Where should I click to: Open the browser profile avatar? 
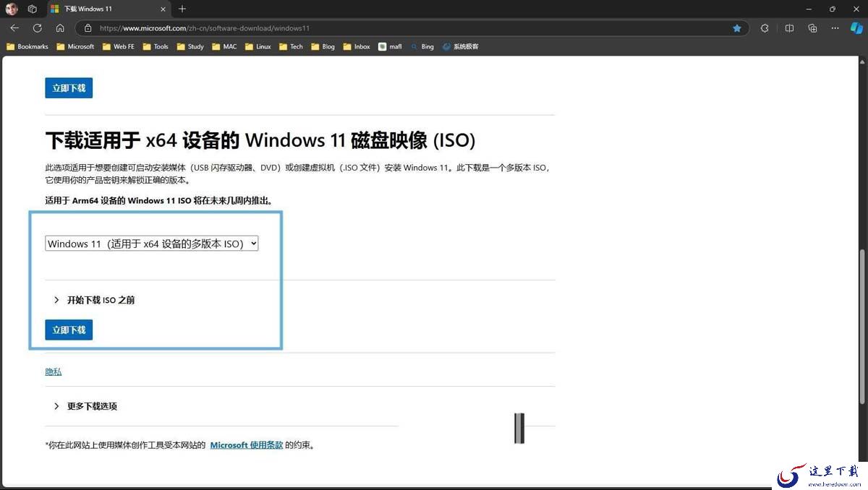tap(12, 9)
